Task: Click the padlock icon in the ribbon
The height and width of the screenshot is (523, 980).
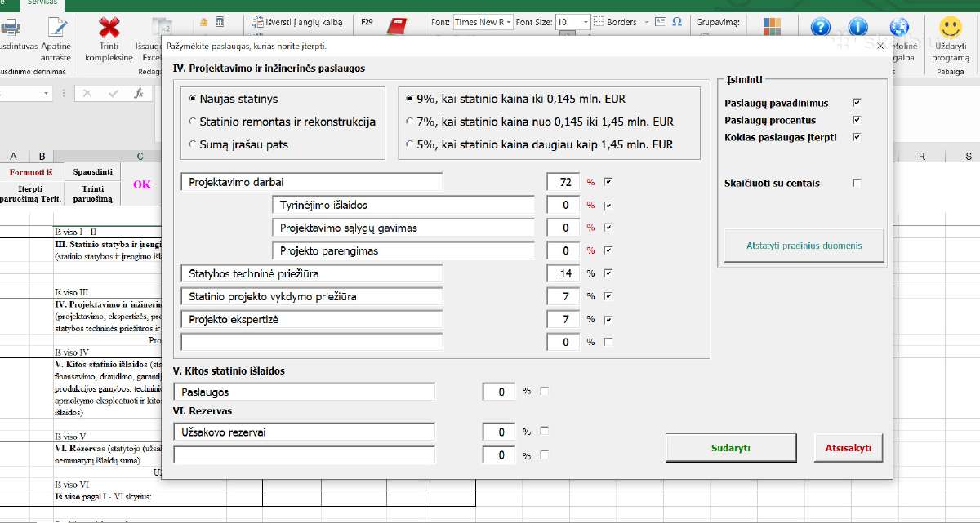Action: click(204, 22)
